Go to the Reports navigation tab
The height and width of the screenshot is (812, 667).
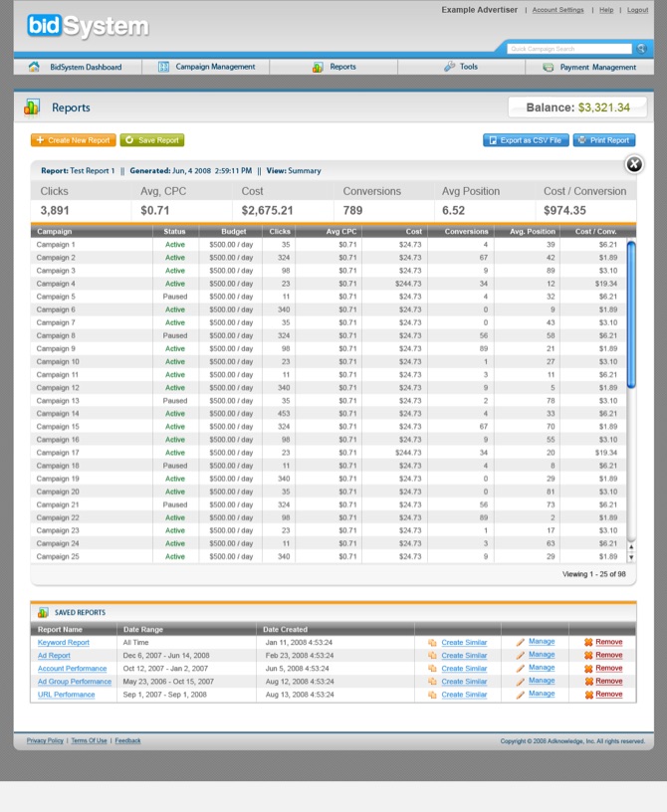(333, 67)
